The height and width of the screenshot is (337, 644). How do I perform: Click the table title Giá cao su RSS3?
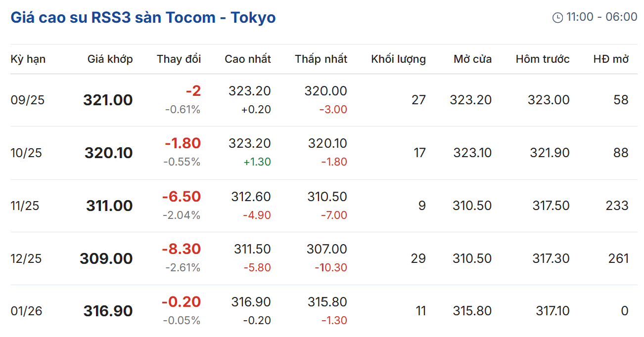coord(143,18)
